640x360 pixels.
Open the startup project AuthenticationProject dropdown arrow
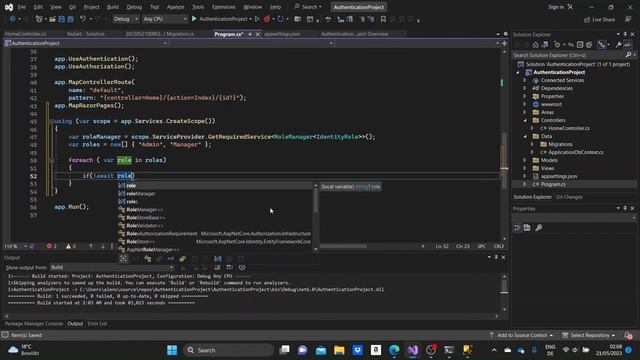pos(250,19)
